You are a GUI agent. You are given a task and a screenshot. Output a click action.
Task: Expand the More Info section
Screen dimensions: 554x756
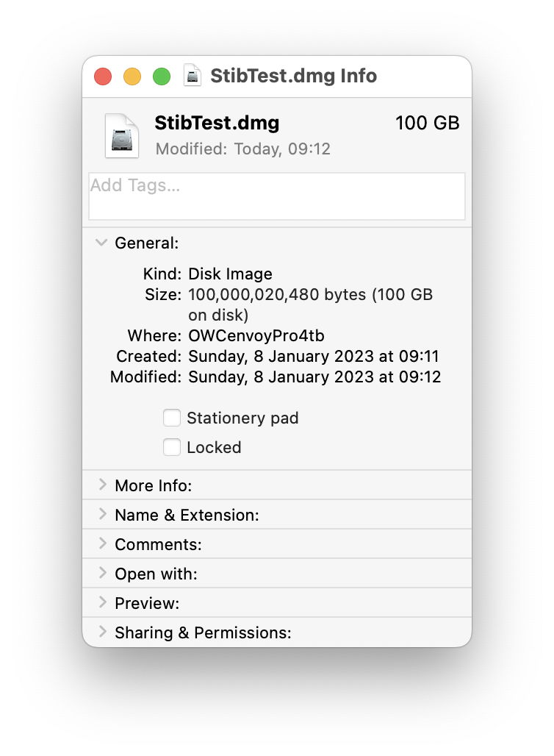(x=102, y=485)
